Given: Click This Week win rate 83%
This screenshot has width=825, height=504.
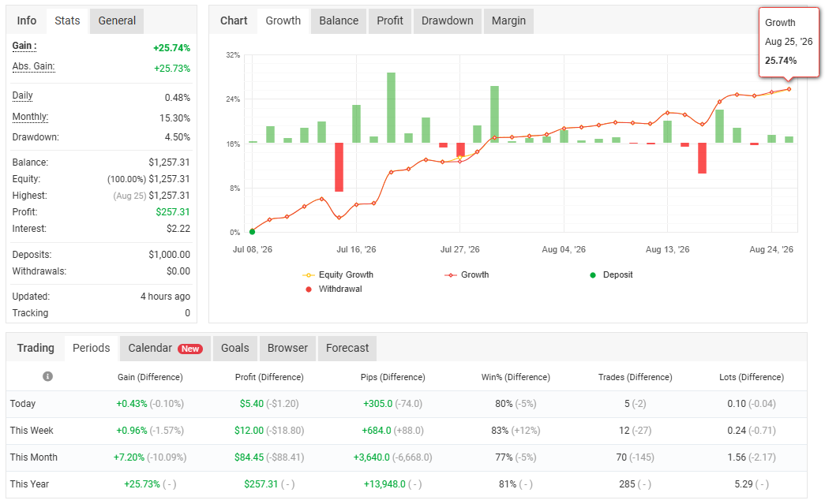Looking at the screenshot, I should pyautogui.click(x=500, y=431).
